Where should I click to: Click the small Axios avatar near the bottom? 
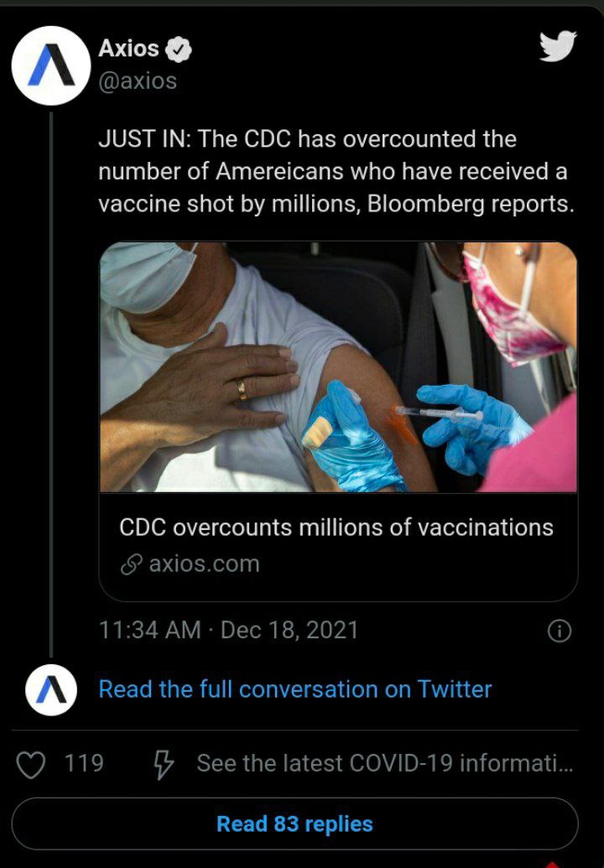pos(50,689)
